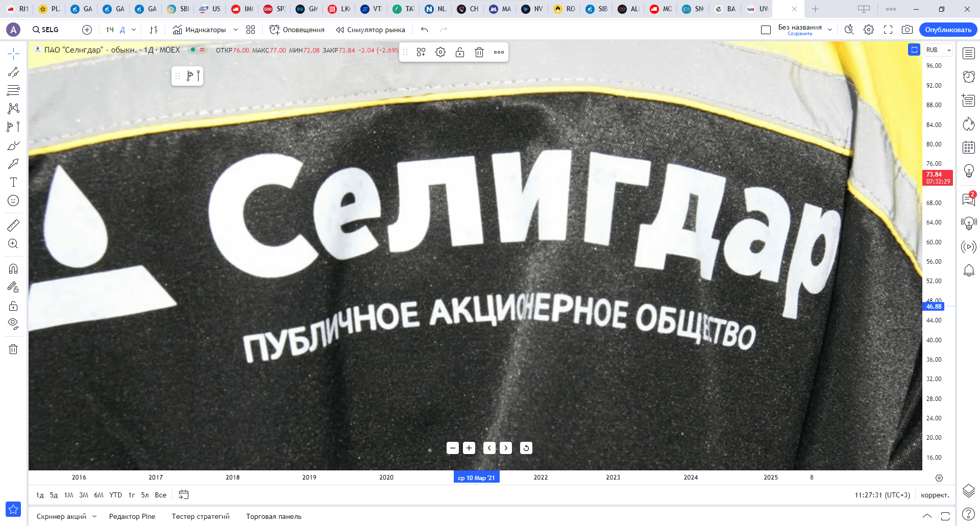Image resolution: width=980 pixels, height=526 pixels.
Task: Select the 1Ч hourly interval
Action: (110, 30)
